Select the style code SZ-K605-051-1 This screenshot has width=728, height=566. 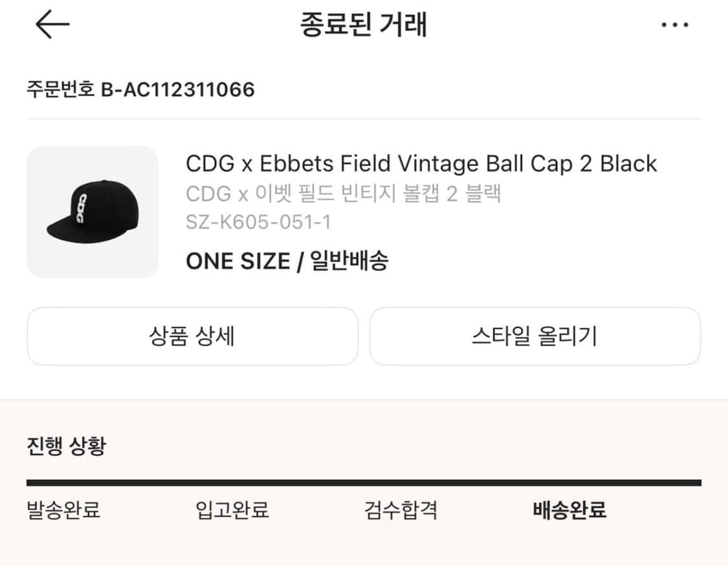(x=259, y=223)
